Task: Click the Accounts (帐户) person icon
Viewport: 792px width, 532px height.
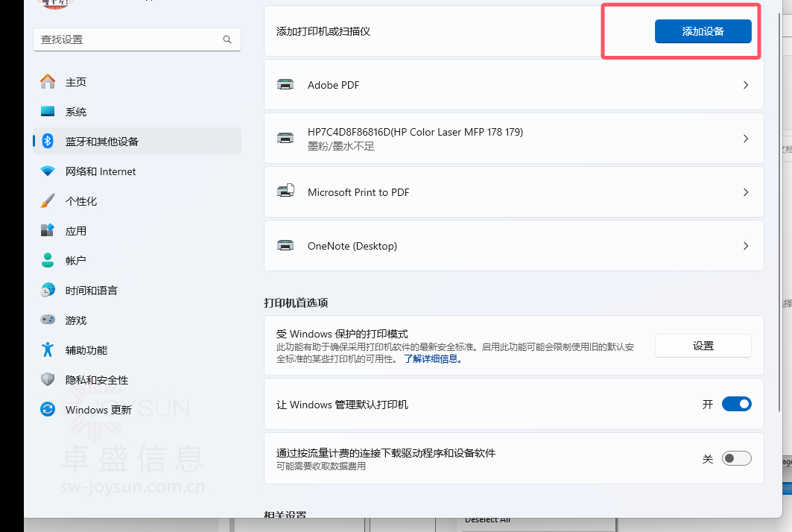Action: tap(48, 261)
